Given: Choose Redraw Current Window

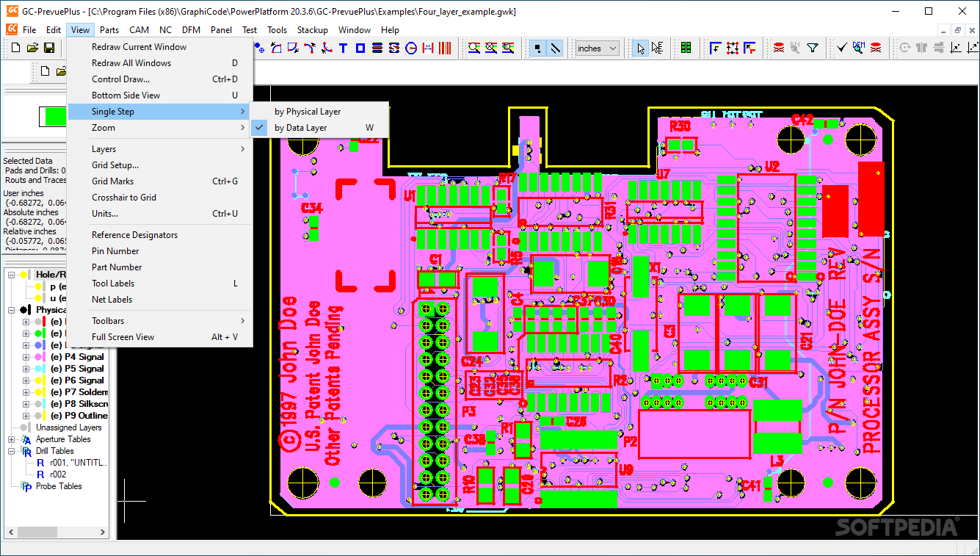Looking at the screenshot, I should click(159, 47).
